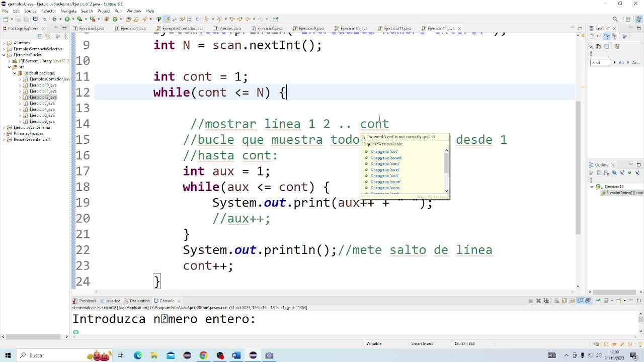Image resolution: width=644 pixels, height=362 pixels.
Task: Toggle Show Console on Standard Out change
Action: coord(580,301)
